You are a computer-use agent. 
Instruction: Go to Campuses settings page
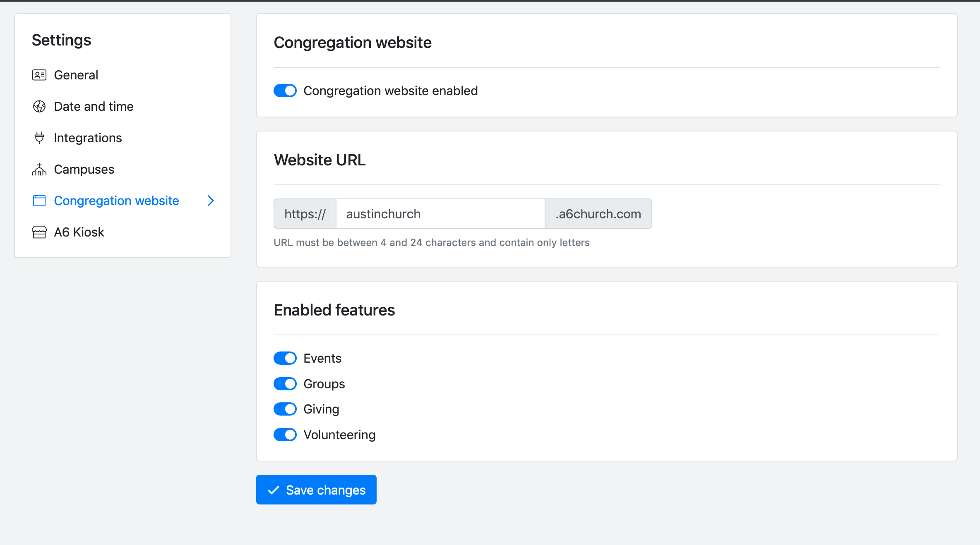[84, 169]
